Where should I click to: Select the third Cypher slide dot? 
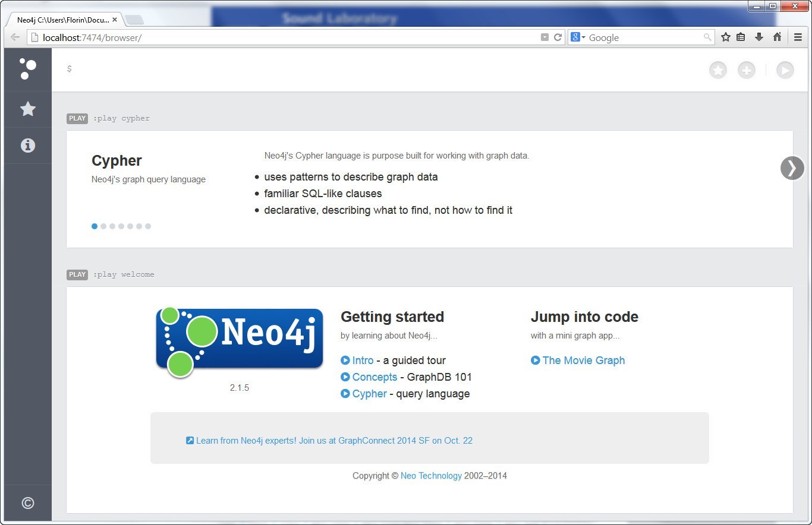[x=112, y=226]
